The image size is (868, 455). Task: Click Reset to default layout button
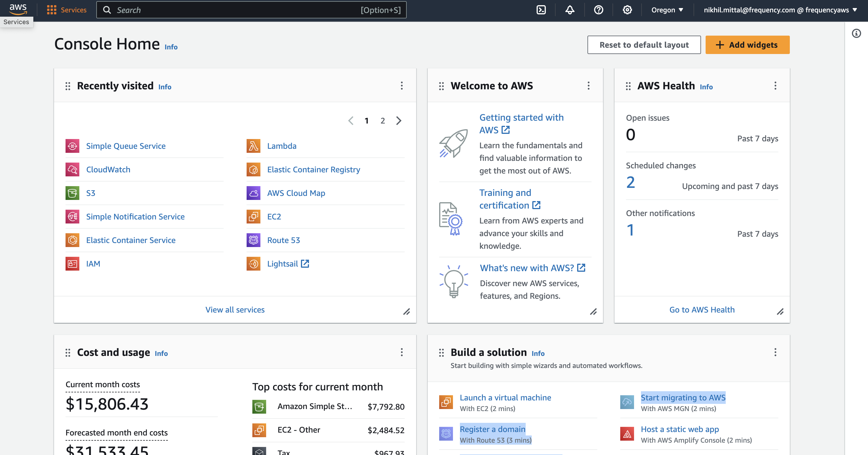[644, 45]
